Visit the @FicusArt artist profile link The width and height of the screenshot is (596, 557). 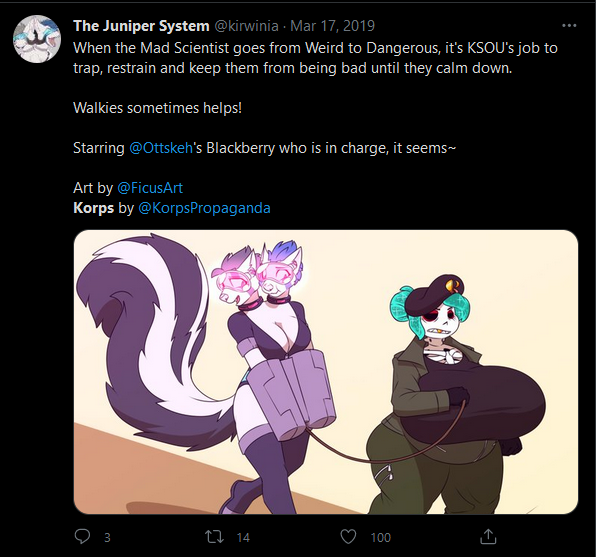tap(150, 188)
